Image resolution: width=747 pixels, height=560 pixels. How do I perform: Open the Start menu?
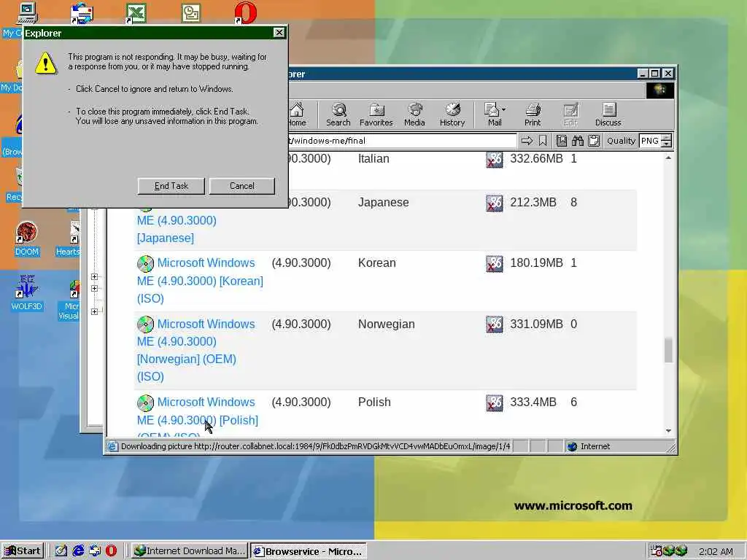coord(23,551)
